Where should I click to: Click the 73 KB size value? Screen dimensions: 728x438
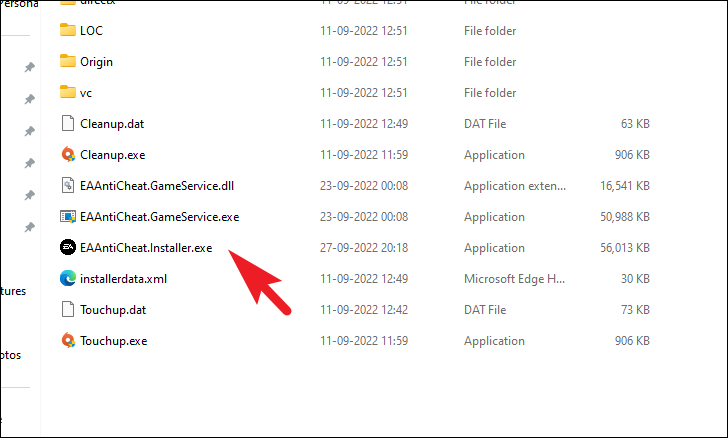[x=635, y=310]
